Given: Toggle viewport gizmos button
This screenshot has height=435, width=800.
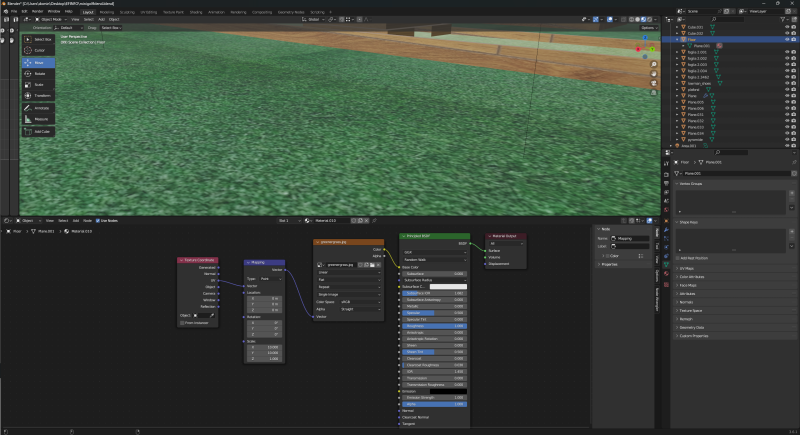Looking at the screenshot, I should (x=595, y=19).
